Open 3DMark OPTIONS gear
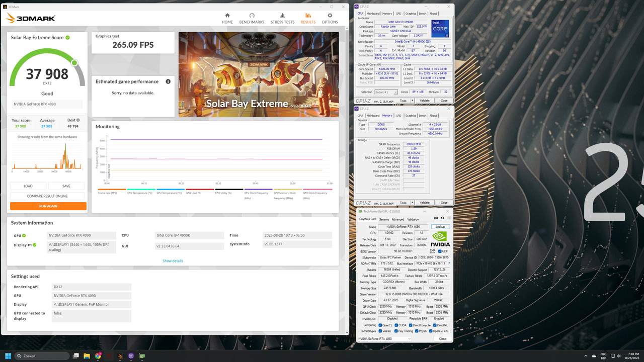Image resolution: width=644 pixels, height=362 pixels. (330, 19)
